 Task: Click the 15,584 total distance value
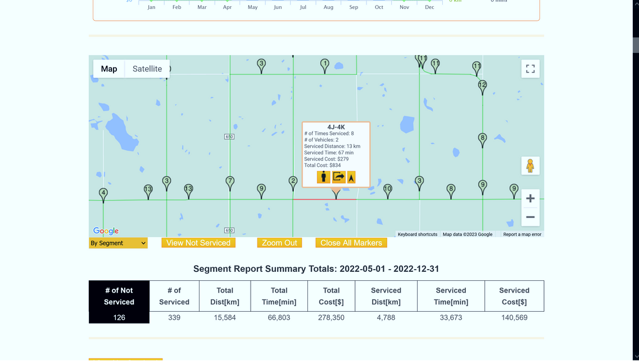pos(225,317)
